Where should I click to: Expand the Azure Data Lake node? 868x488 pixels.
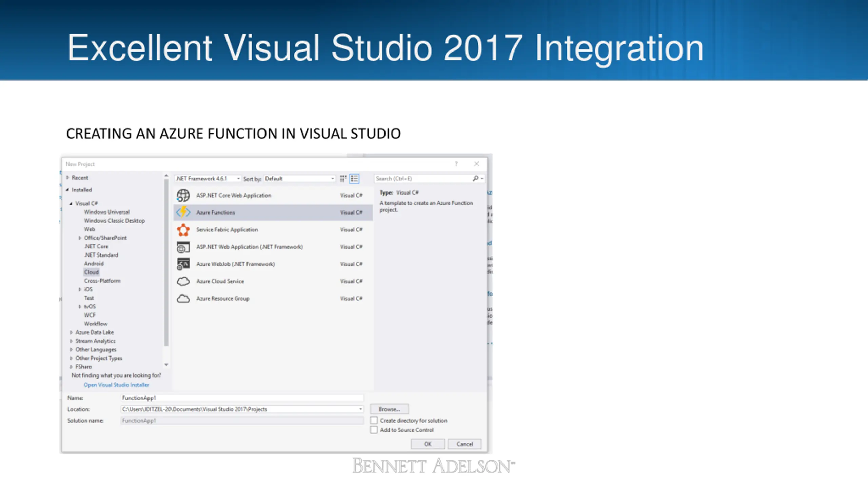71,332
